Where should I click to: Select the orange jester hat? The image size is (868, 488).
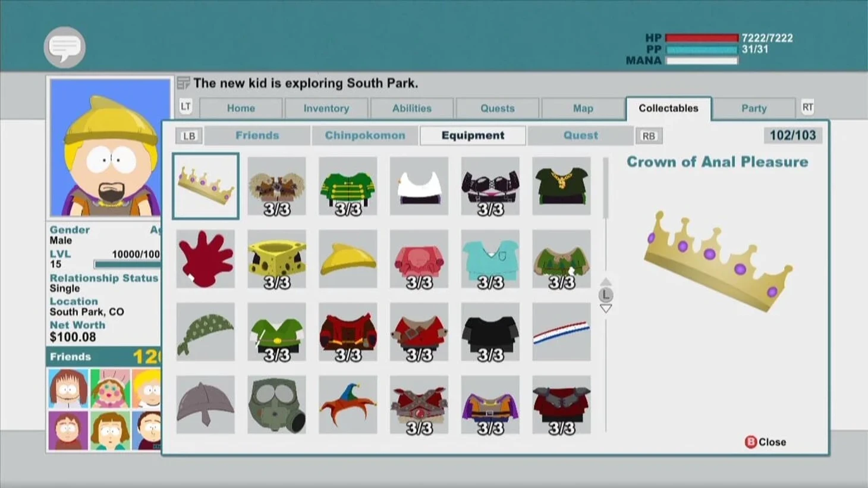coord(348,405)
